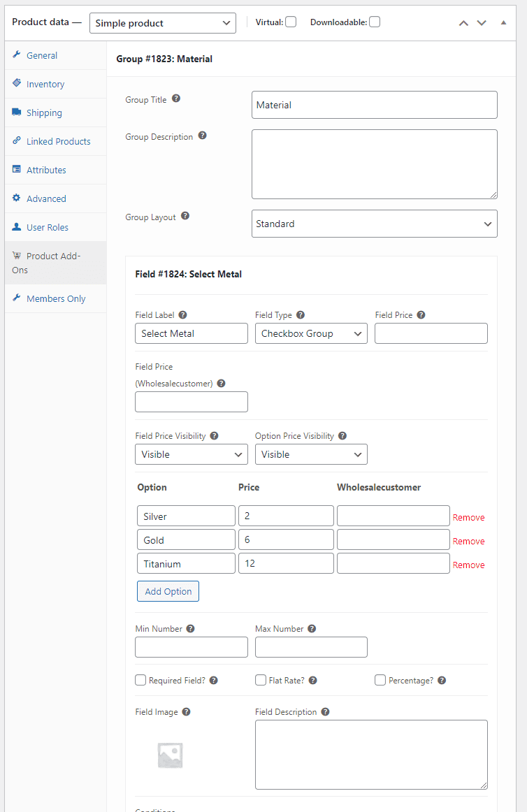The image size is (527, 812).
Task: Click help icon beside Field Description
Action: (326, 712)
